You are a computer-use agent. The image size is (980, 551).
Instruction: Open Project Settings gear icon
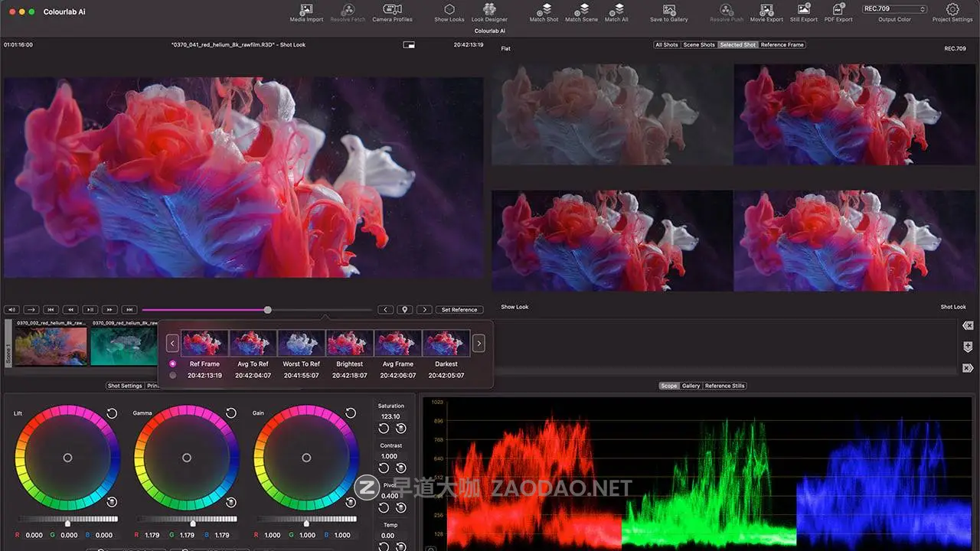tap(952, 10)
